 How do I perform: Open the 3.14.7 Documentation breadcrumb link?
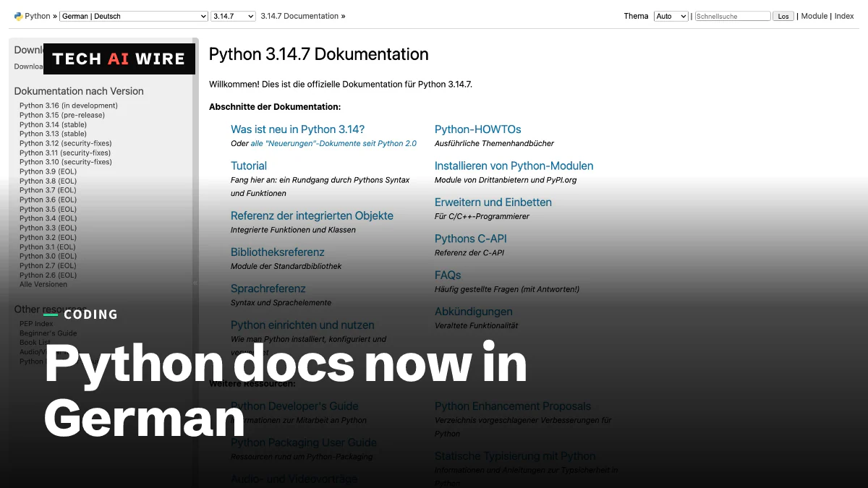[x=299, y=16]
